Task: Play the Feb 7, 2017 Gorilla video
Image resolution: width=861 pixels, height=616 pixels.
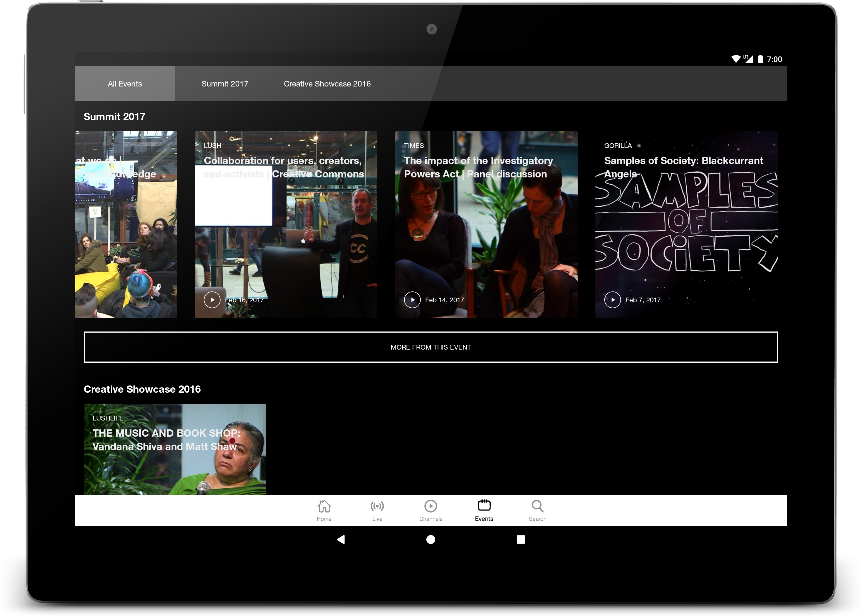Action: tap(613, 300)
